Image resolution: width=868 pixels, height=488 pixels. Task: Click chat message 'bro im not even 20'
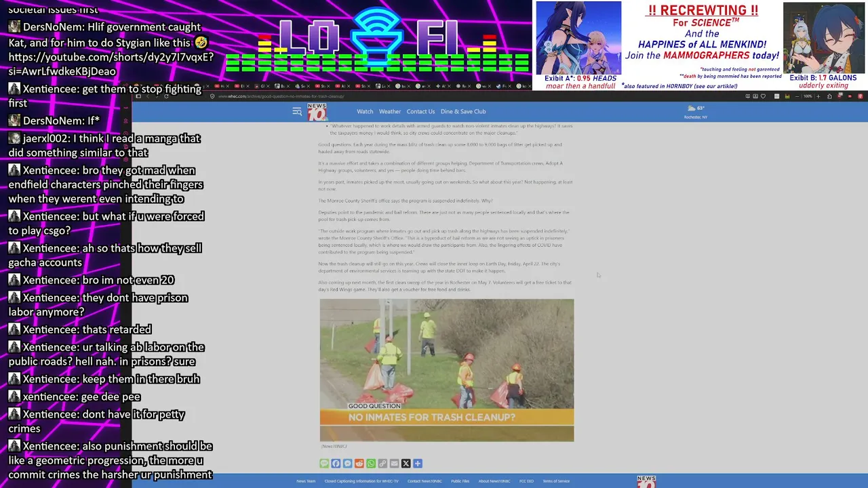tap(128, 280)
